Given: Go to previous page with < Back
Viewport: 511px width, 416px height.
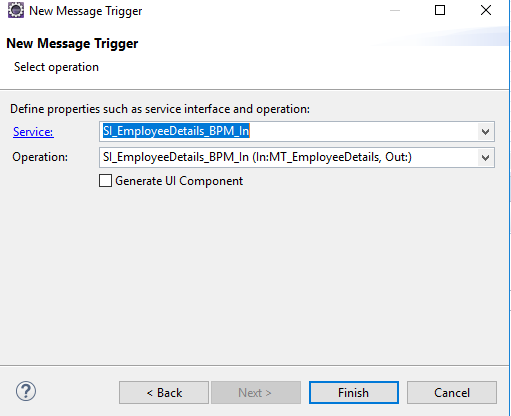Looking at the screenshot, I should tap(164, 393).
